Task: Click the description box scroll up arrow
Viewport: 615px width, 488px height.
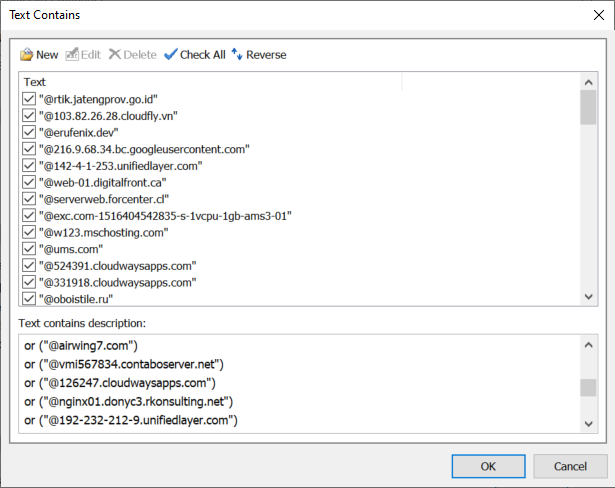Action: pos(588,345)
